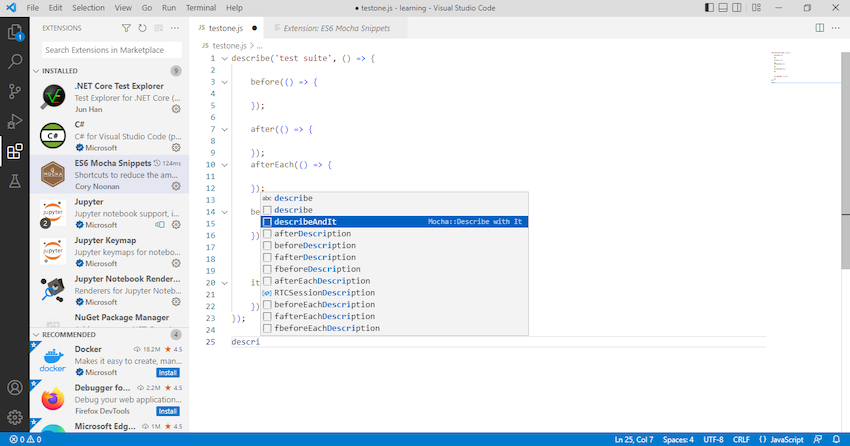Select the NuGet Package Manager extension
850x446 pixels.
(110, 319)
